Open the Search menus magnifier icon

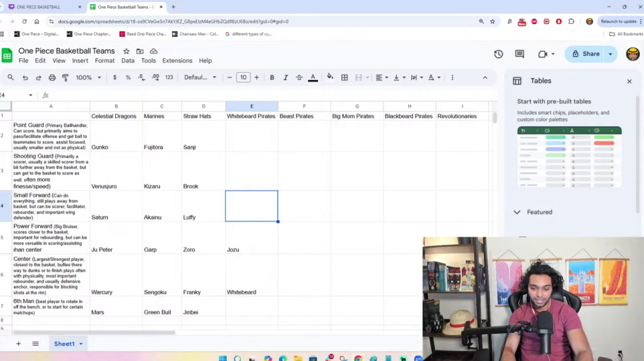(x=11, y=78)
